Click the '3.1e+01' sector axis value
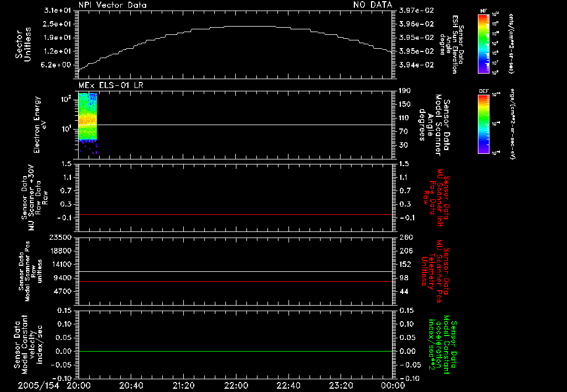This screenshot has width=567, height=392. click(58, 11)
